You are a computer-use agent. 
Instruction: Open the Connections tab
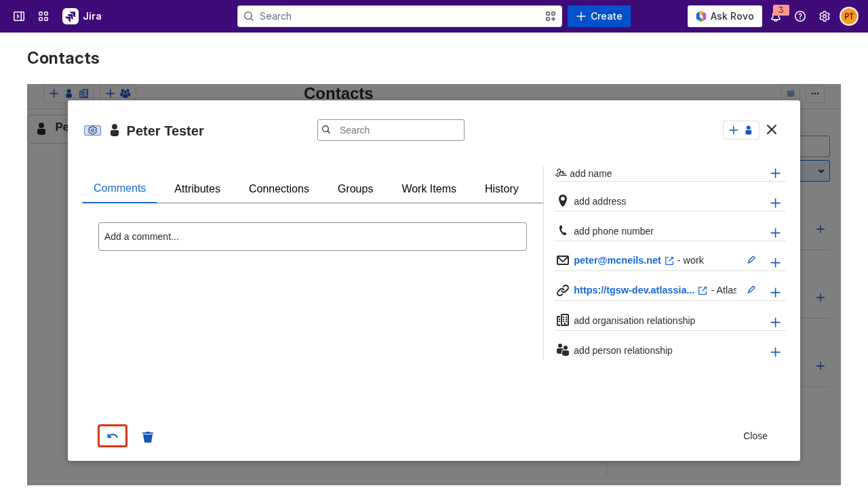tap(279, 189)
